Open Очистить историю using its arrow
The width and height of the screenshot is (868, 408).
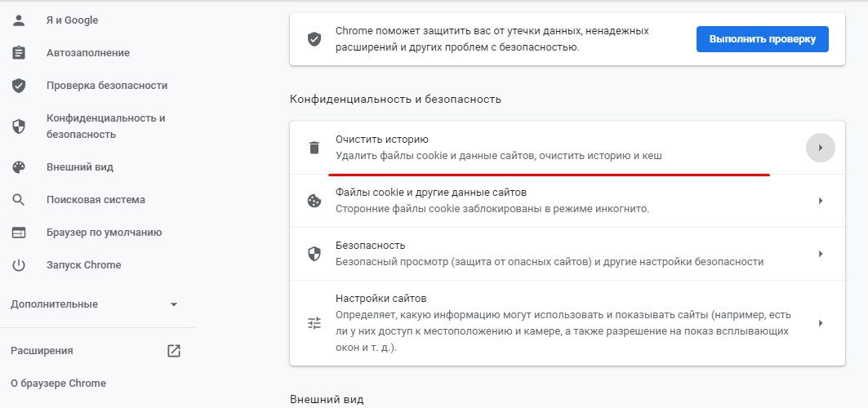click(x=821, y=148)
